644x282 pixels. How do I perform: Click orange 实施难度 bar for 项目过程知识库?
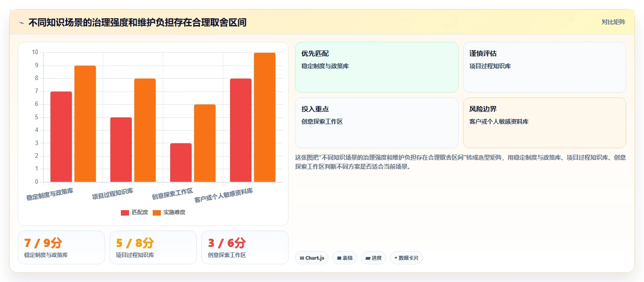tap(145, 131)
